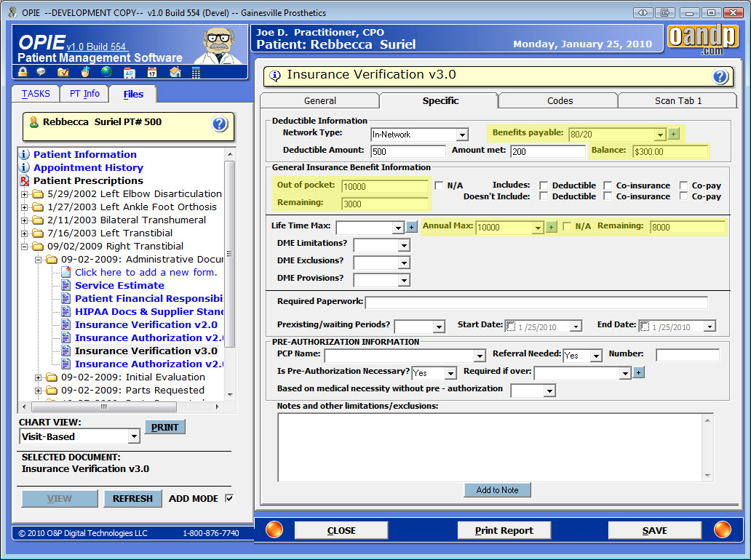Viewport: 751px width, 560px height.
Task: Click the oandp.com logo
Action: coord(702,40)
